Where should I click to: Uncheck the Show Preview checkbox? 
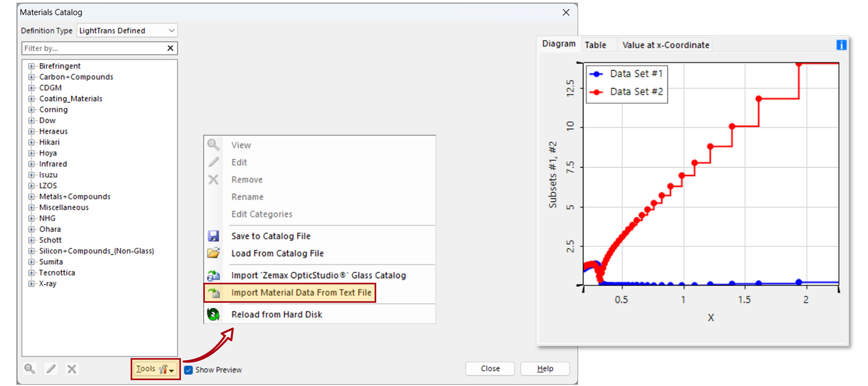click(188, 370)
